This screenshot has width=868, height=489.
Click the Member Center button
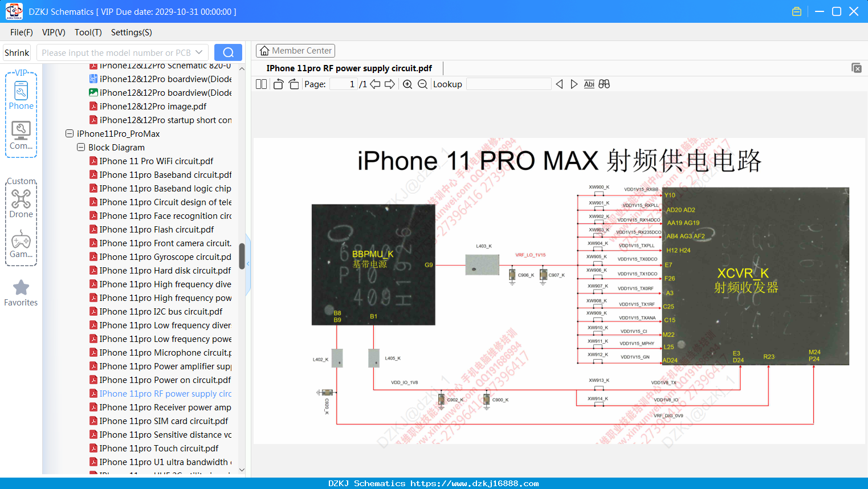click(x=295, y=51)
